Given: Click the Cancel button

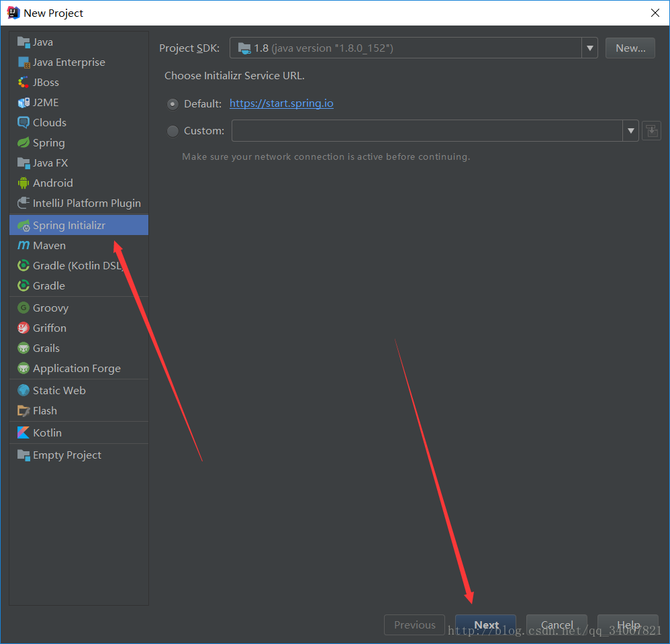Looking at the screenshot, I should pos(557,625).
